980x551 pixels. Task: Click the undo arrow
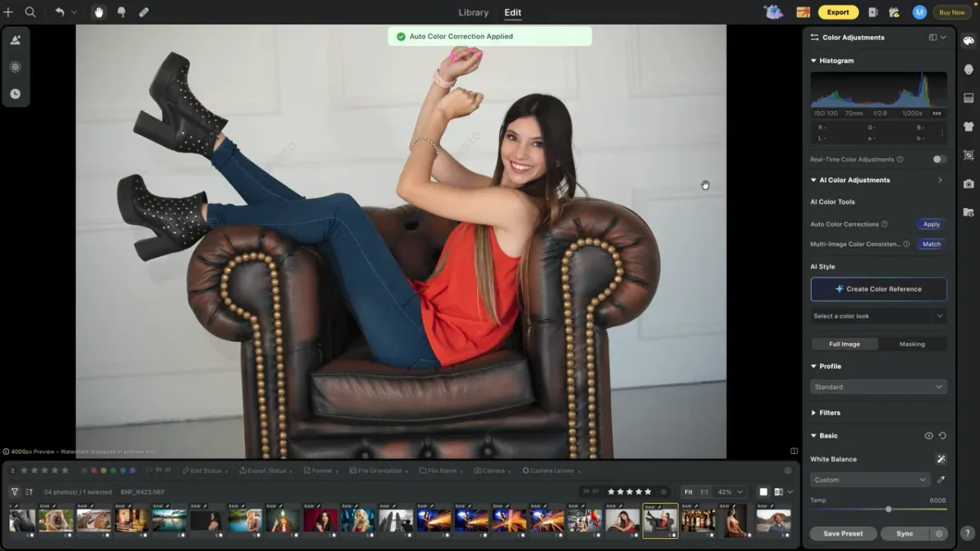pyautogui.click(x=60, y=12)
